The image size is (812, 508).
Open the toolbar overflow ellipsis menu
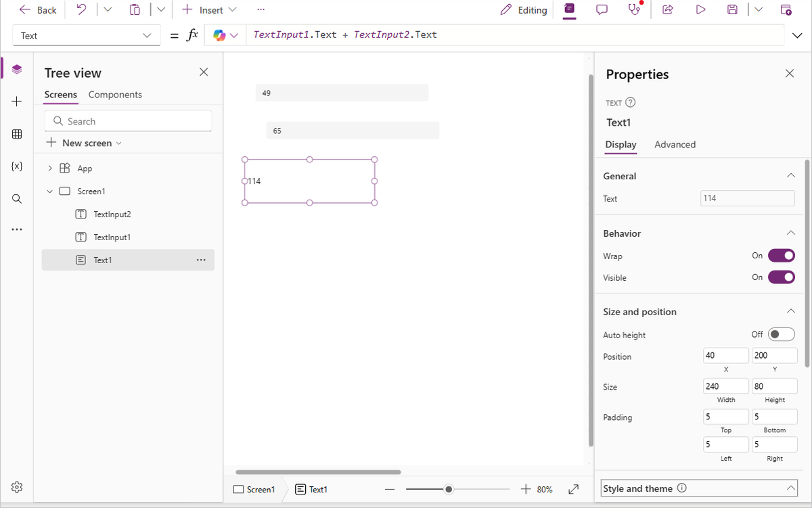[261, 10]
